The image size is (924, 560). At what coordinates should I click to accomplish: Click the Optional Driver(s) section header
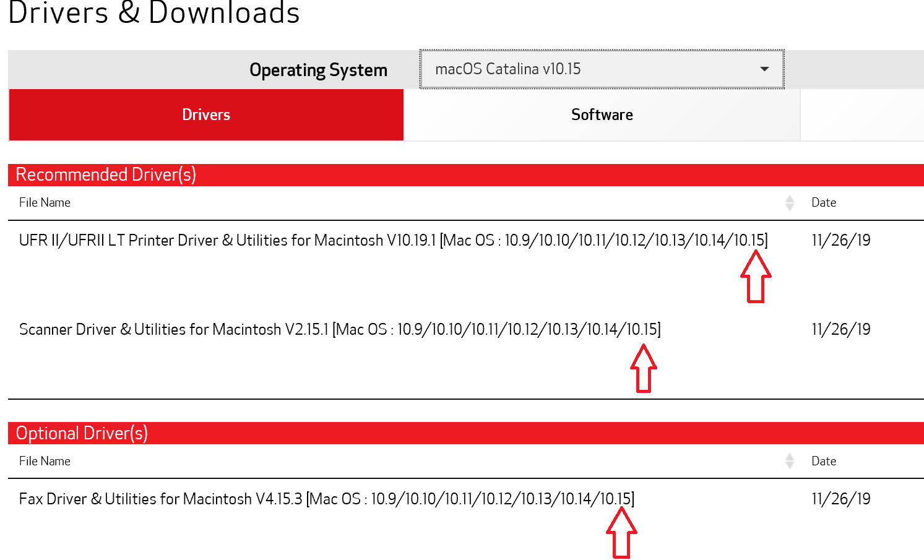[x=82, y=433]
